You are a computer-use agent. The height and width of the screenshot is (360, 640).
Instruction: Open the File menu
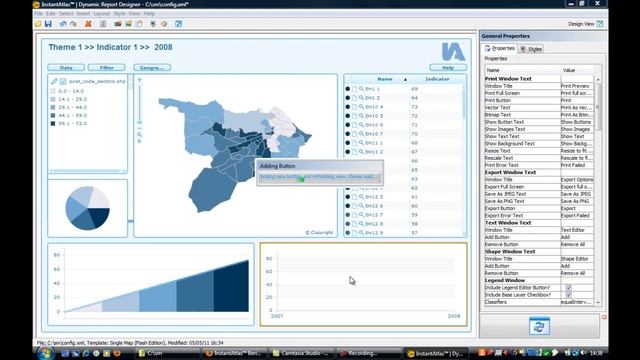tap(38, 13)
